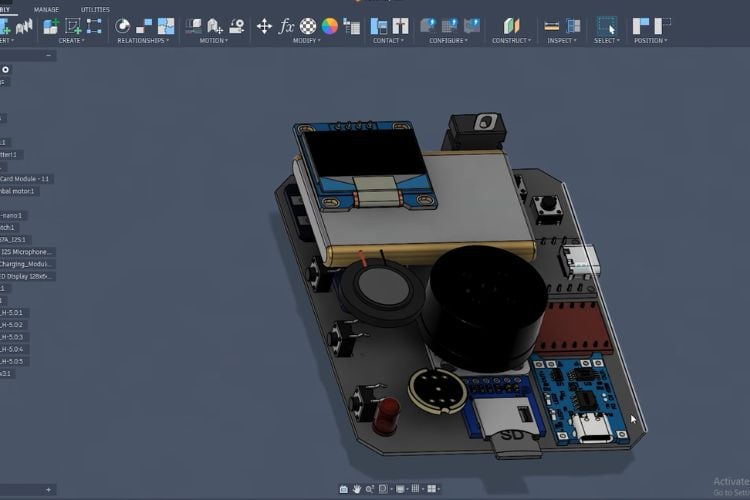Click the '_H-5.0:5' browser item
This screenshot has width=750, height=500.
click(x=12, y=361)
